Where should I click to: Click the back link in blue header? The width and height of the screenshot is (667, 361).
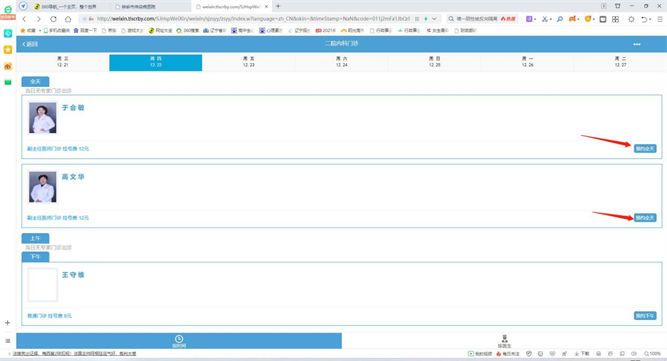(30, 44)
